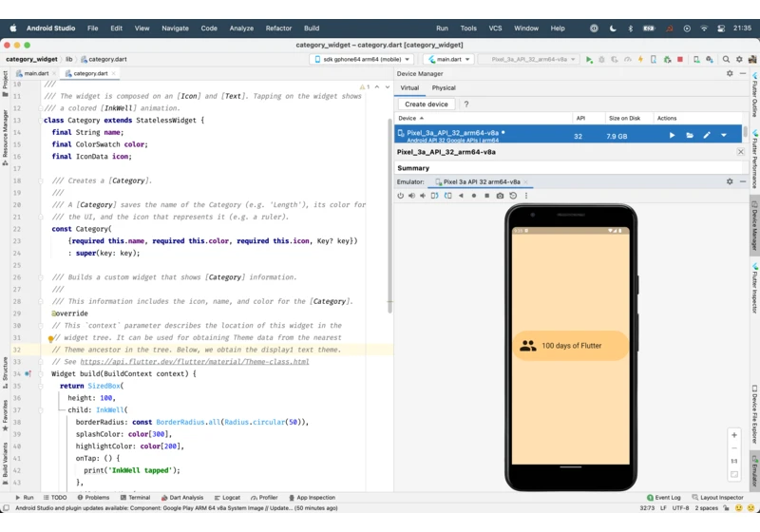The width and height of the screenshot is (760, 532).
Task: Toggle the Favorites sidebar button
Action: click(x=5, y=415)
